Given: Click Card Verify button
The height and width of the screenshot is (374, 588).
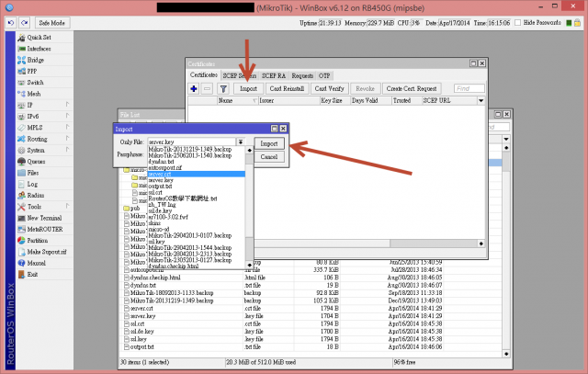Looking at the screenshot, I should pyautogui.click(x=329, y=88).
